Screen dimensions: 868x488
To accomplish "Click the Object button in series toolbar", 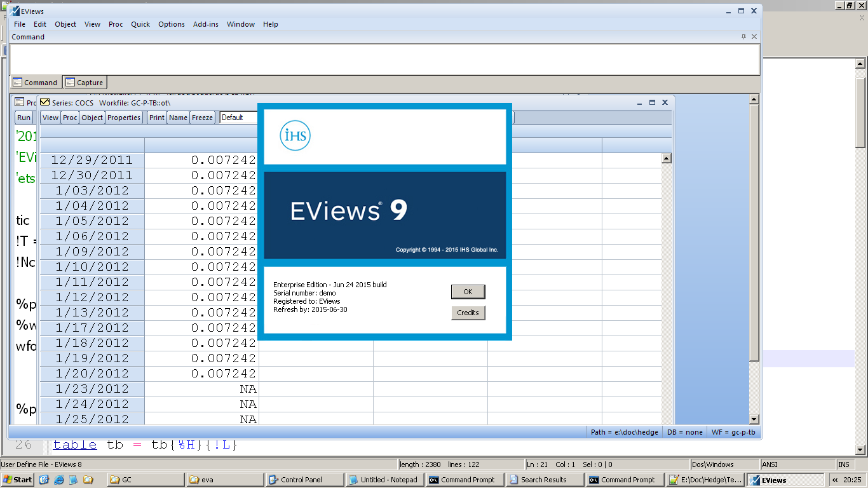I will pyautogui.click(x=92, y=118).
